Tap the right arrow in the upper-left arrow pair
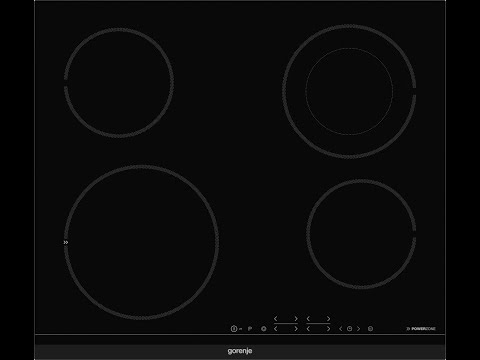 coord(296,319)
